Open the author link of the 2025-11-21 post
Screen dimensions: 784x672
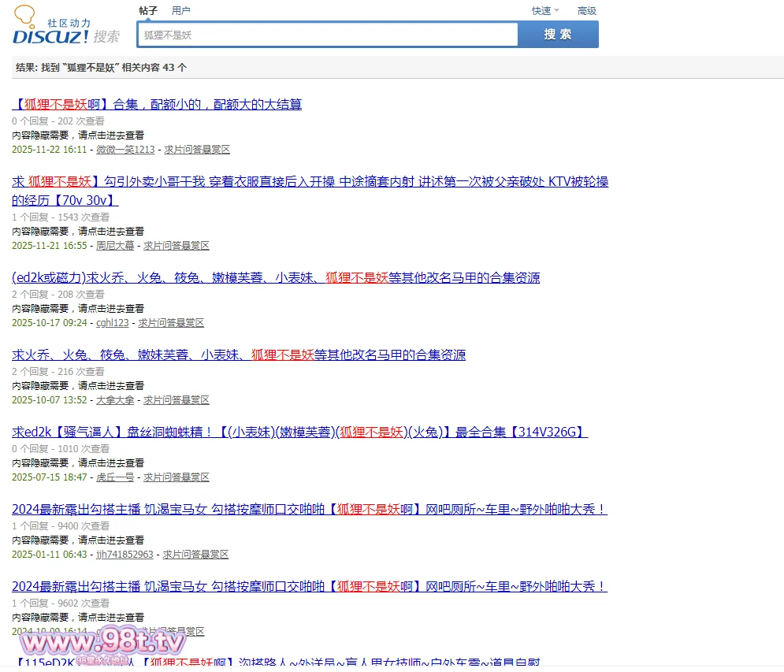click(115, 246)
